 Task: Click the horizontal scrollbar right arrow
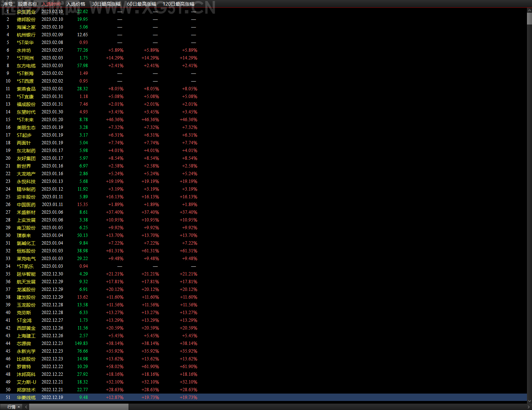(x=529, y=407)
